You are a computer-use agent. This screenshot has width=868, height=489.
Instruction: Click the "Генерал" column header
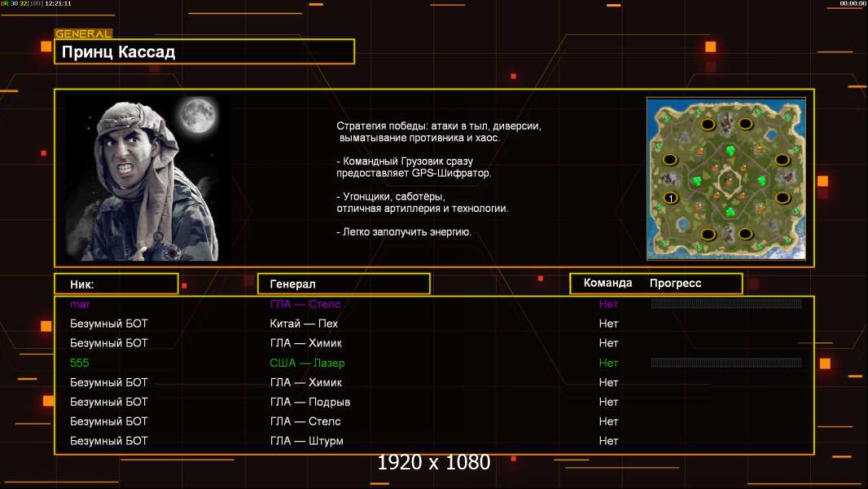pyautogui.click(x=343, y=284)
